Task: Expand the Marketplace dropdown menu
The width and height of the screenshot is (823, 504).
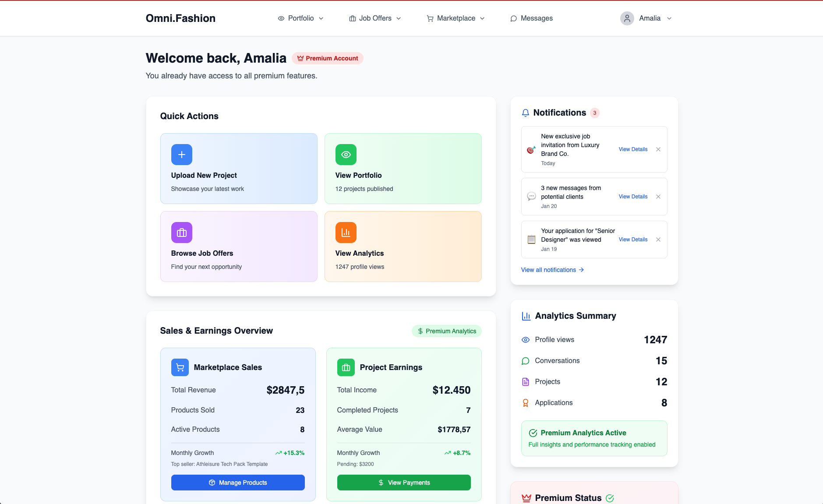Action: point(456,18)
